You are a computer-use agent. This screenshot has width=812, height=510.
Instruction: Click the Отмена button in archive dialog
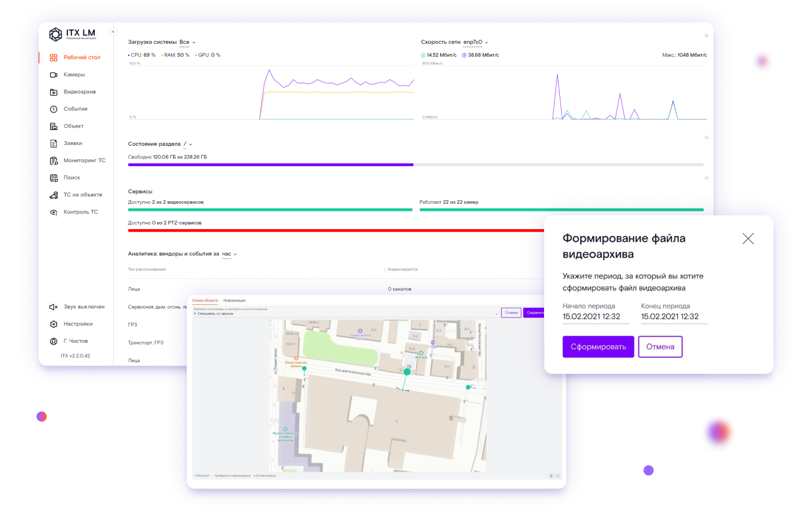tap(660, 346)
